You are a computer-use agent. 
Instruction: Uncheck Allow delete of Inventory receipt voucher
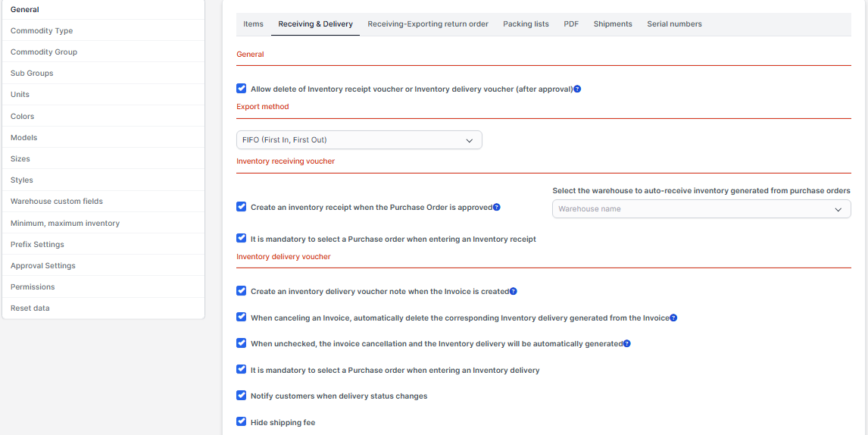coord(242,89)
